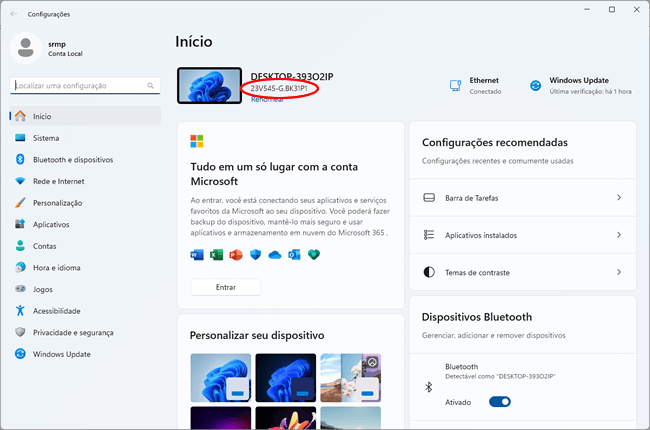
Task: Click the sidebar Windows Update icon
Action: [x=20, y=354]
